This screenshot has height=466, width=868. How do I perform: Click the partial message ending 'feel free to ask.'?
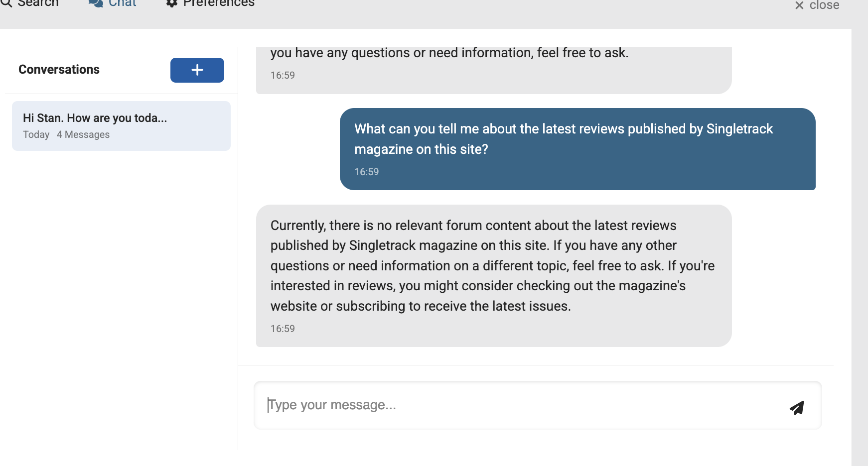coord(448,53)
